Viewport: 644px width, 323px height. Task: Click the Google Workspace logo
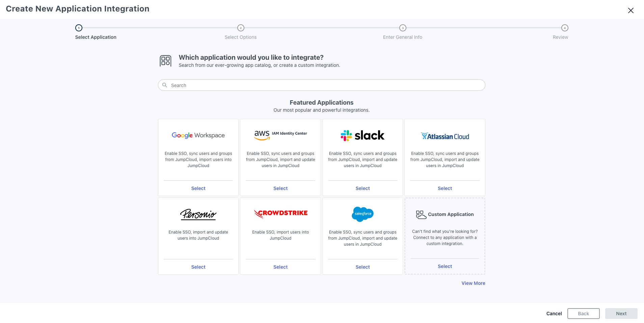click(198, 135)
